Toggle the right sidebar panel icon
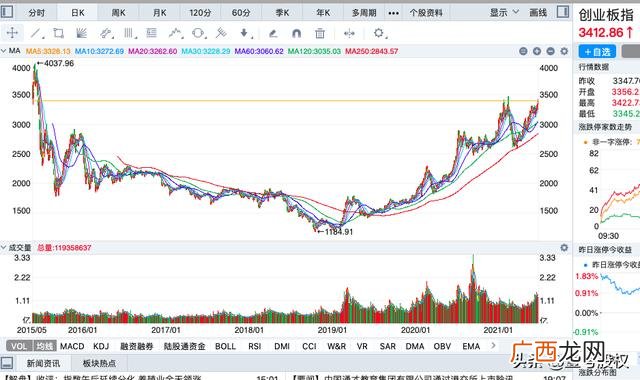Image resolution: width=640 pixels, height=380 pixels. [562, 12]
